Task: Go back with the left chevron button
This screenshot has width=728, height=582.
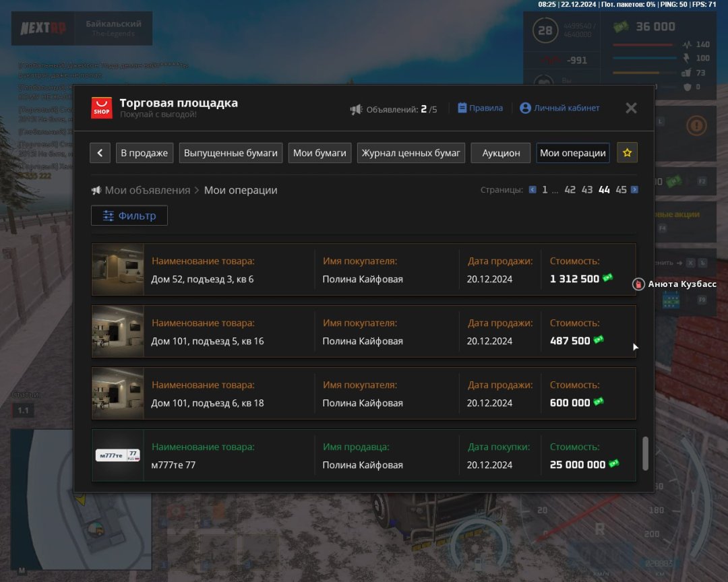Action: coord(100,153)
